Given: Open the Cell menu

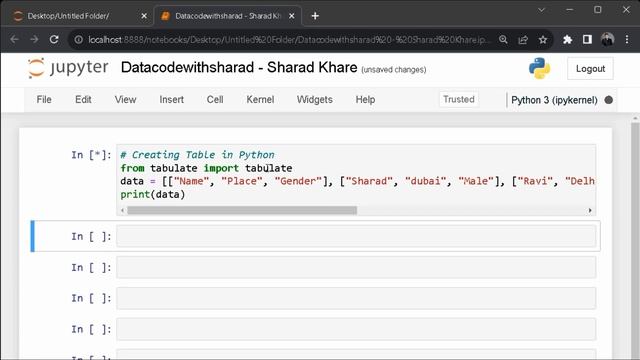Looking at the screenshot, I should 215,100.
